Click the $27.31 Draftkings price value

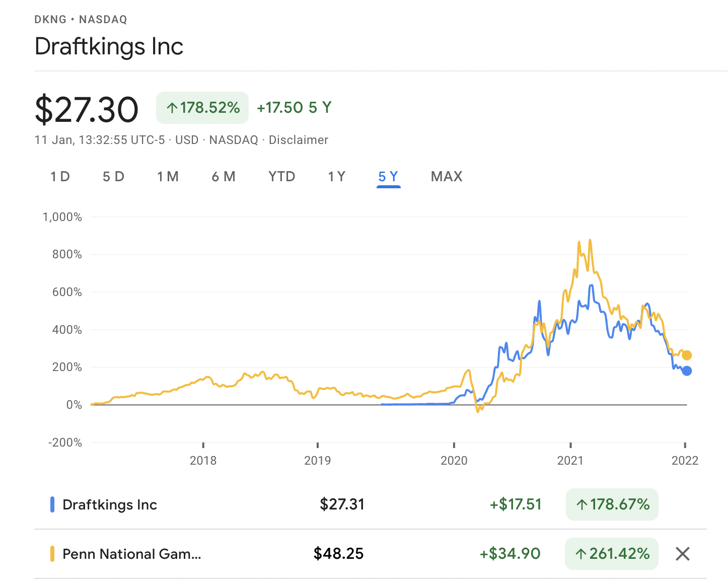tap(342, 504)
